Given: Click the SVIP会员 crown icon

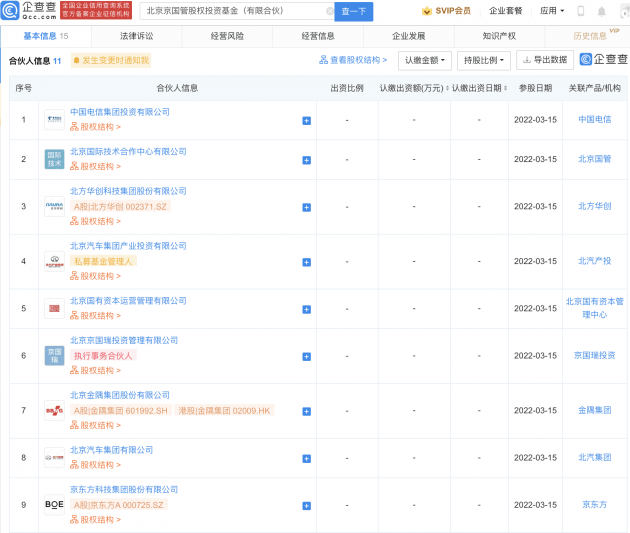Looking at the screenshot, I should pyautogui.click(x=426, y=11).
